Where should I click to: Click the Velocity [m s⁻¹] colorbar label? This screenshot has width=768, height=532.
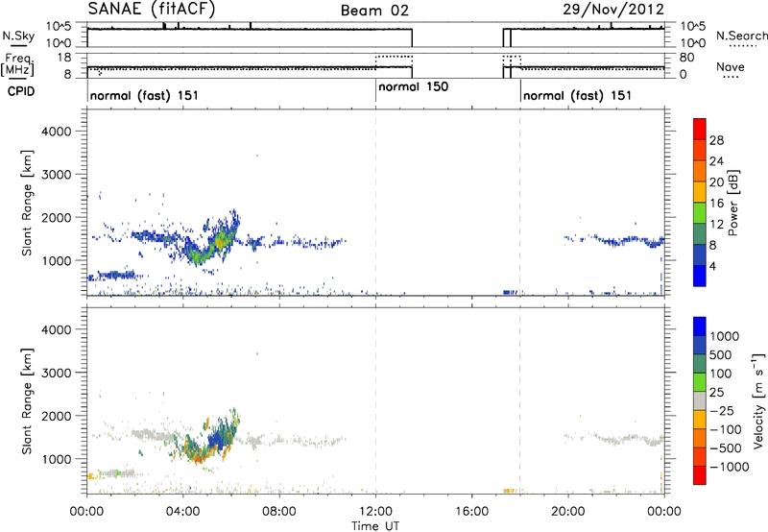coord(759,401)
